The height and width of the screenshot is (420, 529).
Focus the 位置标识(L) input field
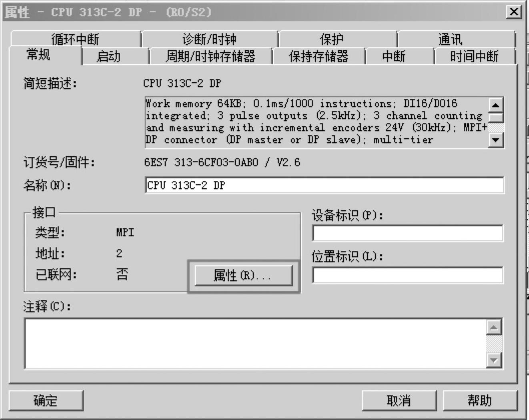(x=407, y=275)
